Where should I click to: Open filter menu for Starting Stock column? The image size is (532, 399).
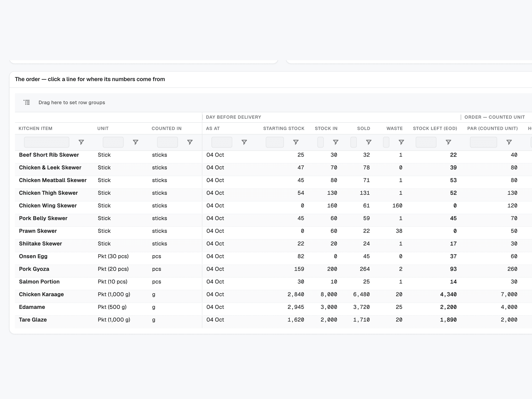(x=296, y=142)
